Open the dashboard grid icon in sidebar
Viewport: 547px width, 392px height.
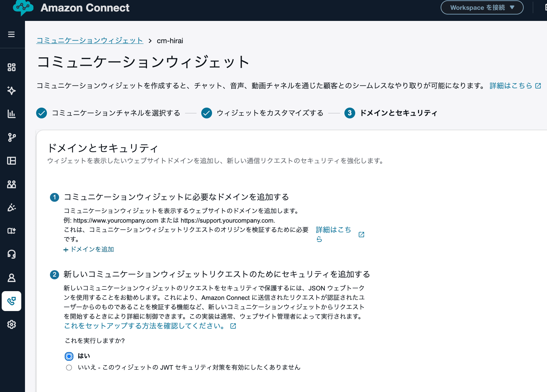click(x=11, y=67)
